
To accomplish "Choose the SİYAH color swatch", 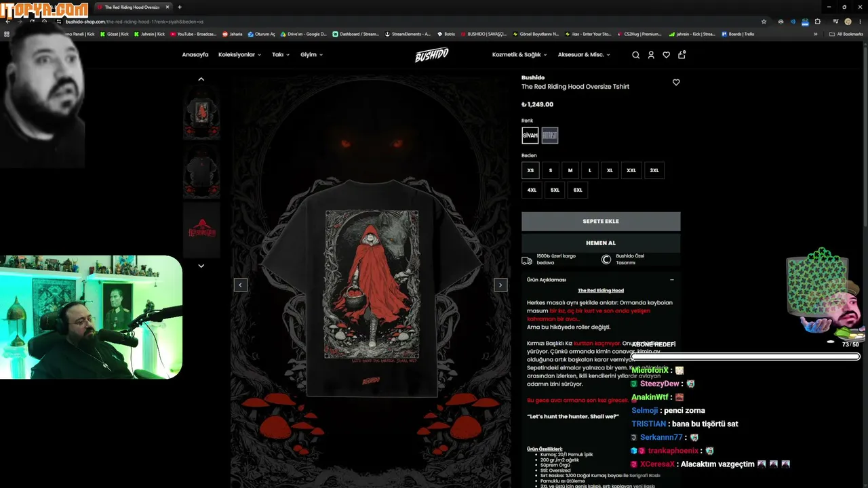I will click(530, 136).
